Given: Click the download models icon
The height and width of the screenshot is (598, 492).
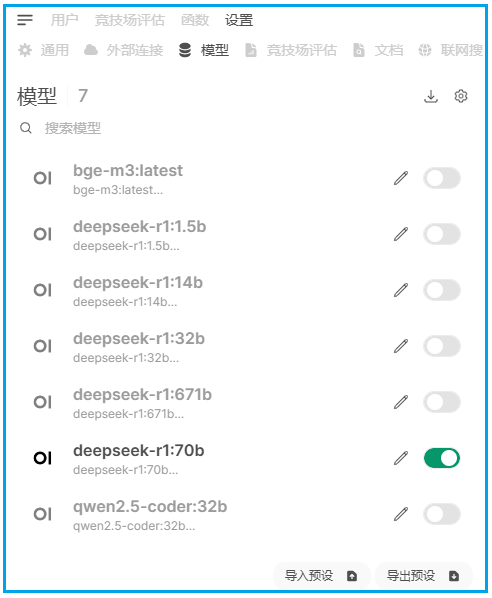Looking at the screenshot, I should (x=431, y=96).
